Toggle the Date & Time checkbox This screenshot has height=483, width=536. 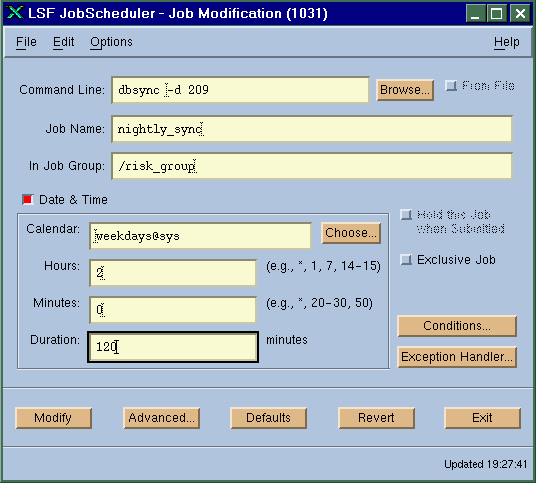28,200
